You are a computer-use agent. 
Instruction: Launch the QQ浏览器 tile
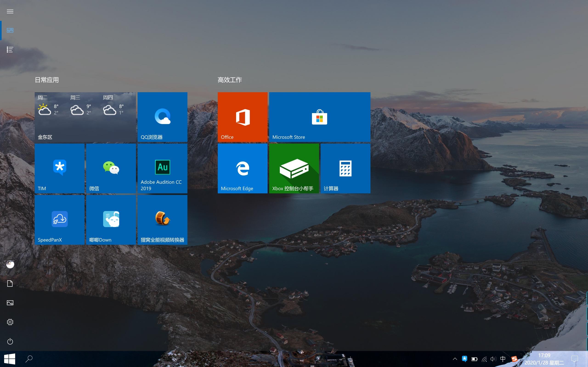(162, 117)
